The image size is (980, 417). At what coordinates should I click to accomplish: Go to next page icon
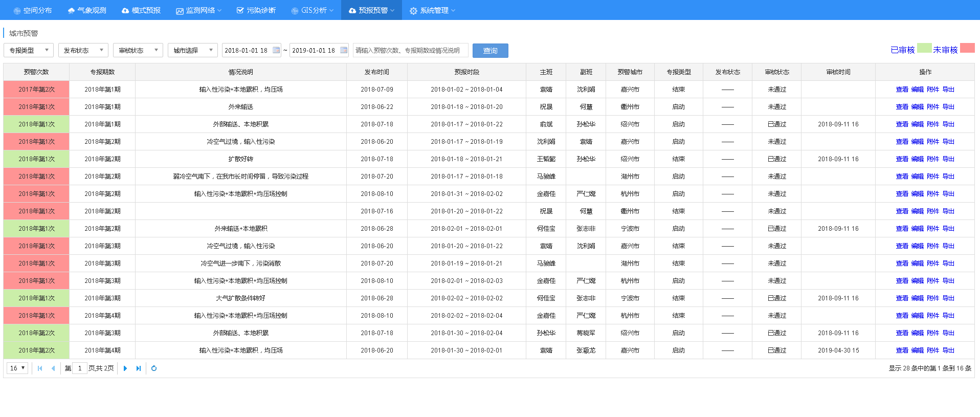click(x=125, y=368)
